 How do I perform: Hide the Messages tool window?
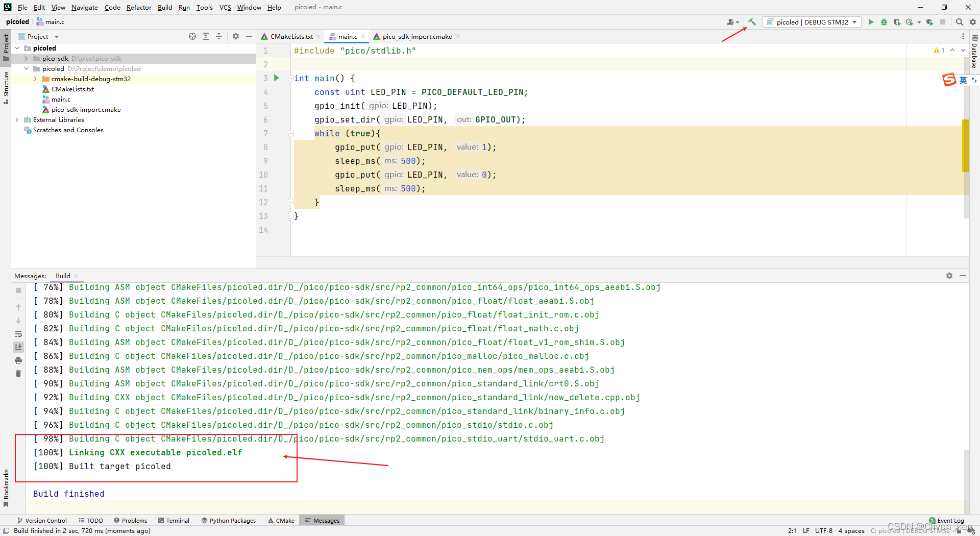(x=963, y=276)
